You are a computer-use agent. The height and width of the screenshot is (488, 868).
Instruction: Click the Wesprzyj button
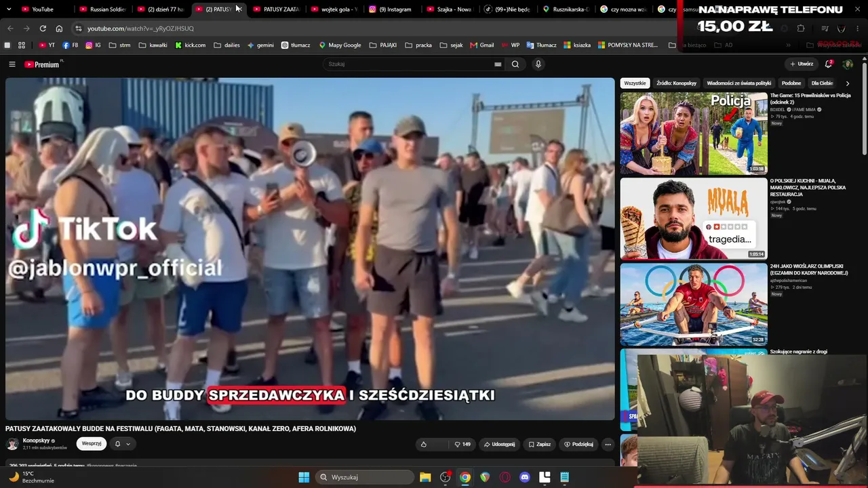[x=92, y=444]
